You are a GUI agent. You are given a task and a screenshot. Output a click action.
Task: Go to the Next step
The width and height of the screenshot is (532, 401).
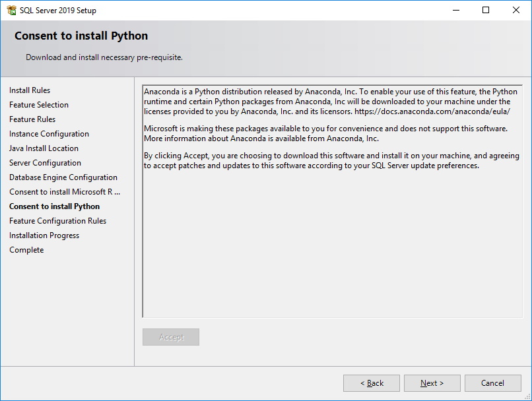click(x=432, y=383)
